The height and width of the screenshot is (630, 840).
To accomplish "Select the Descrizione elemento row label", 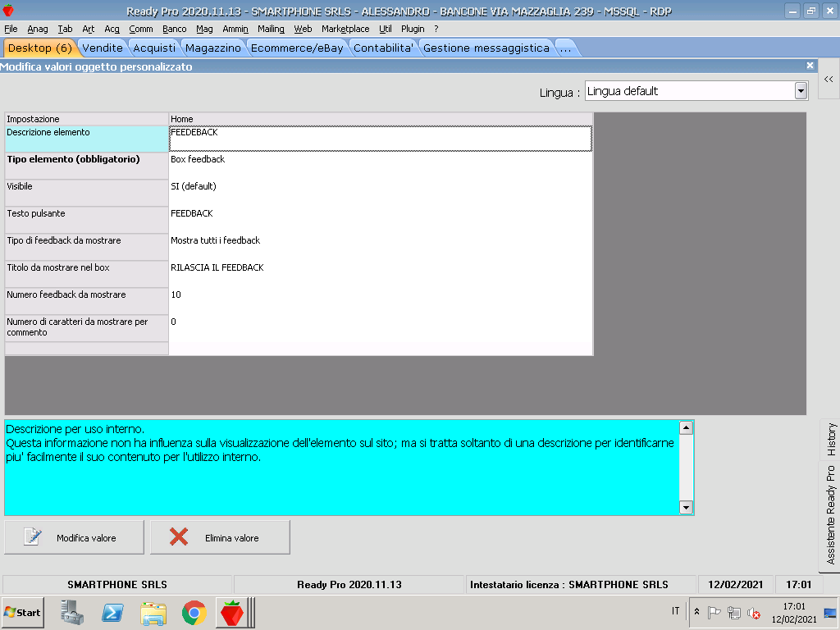I will tap(87, 139).
